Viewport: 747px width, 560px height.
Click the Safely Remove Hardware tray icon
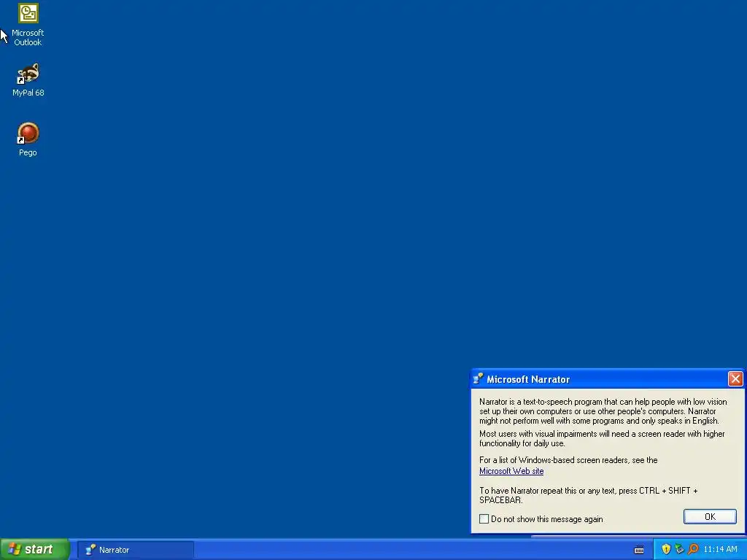(679, 549)
